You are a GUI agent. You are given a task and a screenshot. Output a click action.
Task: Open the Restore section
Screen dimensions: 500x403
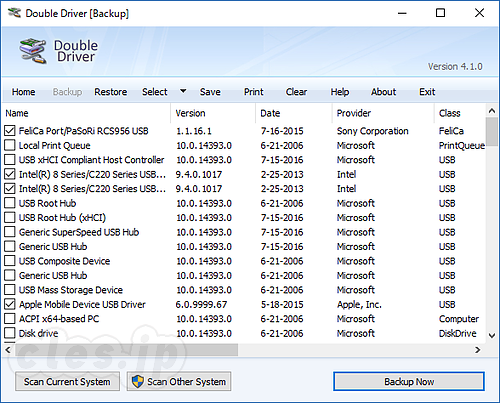coord(110,92)
